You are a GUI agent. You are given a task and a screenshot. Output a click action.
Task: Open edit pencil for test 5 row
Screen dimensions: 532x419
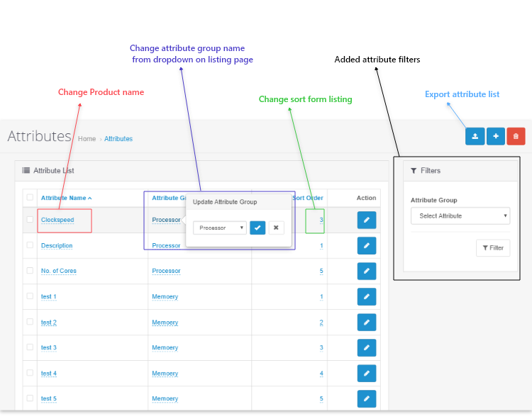coord(367,398)
